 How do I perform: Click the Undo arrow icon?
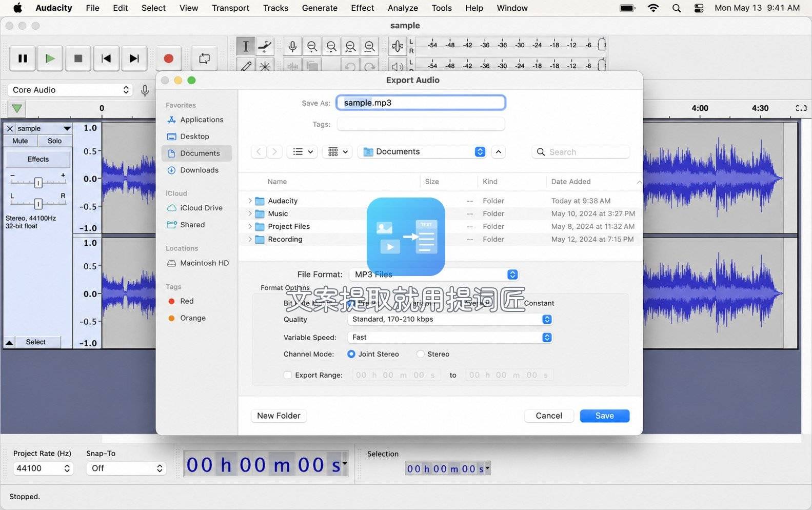350,66
